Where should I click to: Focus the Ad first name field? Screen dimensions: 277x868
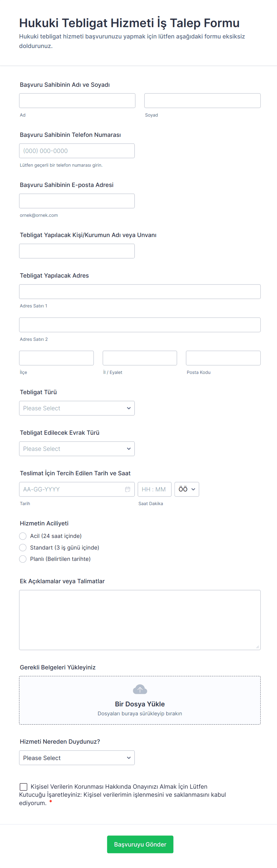pos(77,101)
